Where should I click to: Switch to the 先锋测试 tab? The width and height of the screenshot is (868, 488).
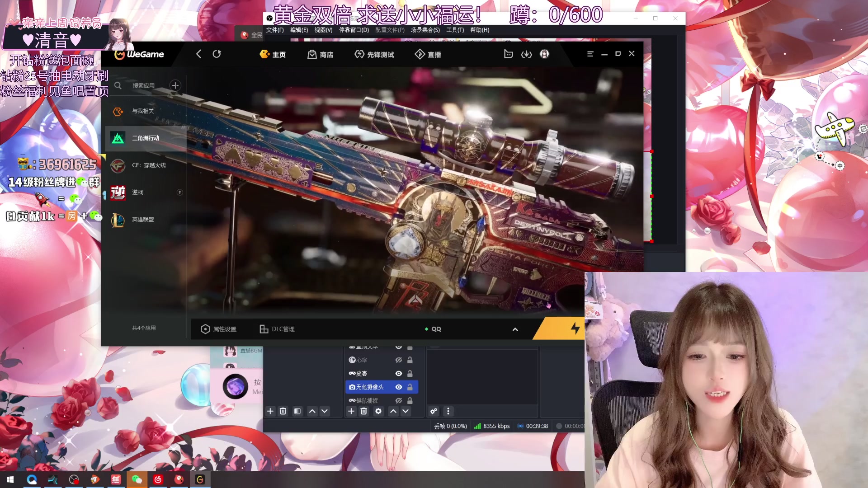click(x=374, y=55)
